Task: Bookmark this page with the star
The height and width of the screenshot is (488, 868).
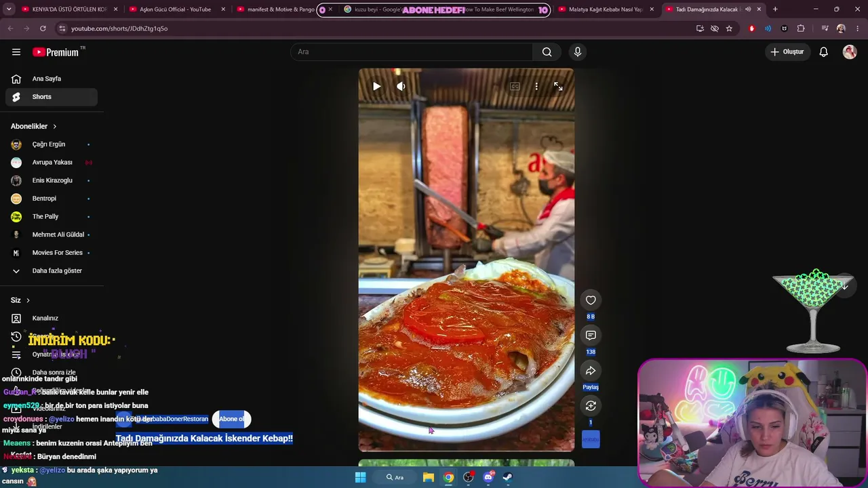Action: [x=729, y=28]
